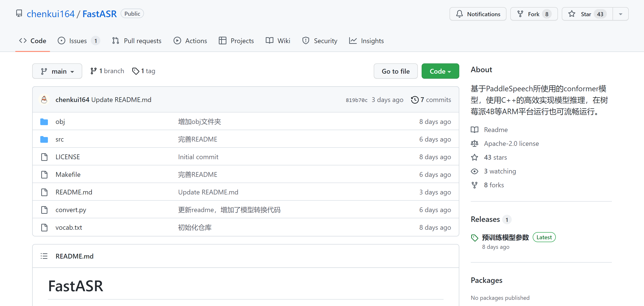Expand the green Code dropdown button

[440, 71]
